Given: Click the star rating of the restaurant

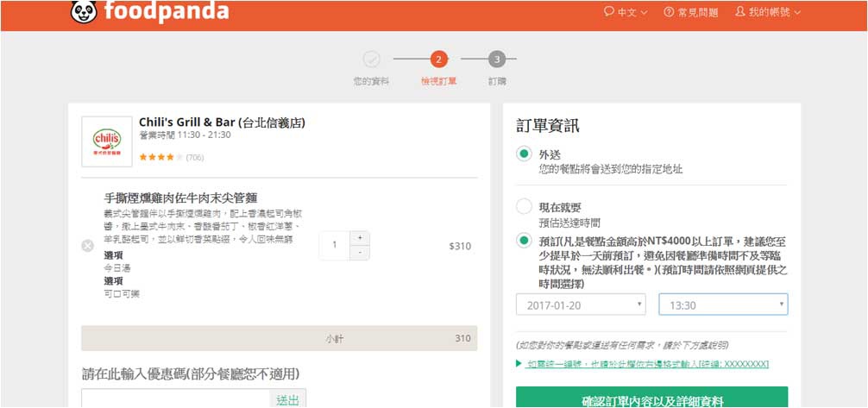Looking at the screenshot, I should [160, 157].
